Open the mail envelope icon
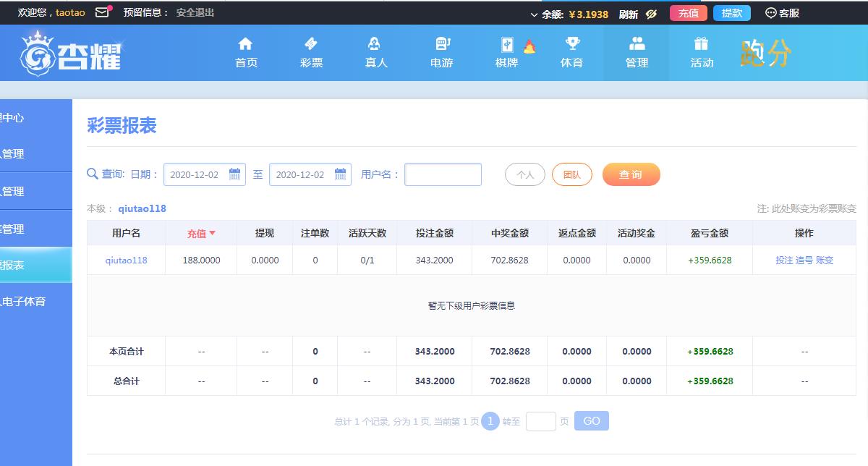This screenshot has width=868, height=466. pos(103,12)
